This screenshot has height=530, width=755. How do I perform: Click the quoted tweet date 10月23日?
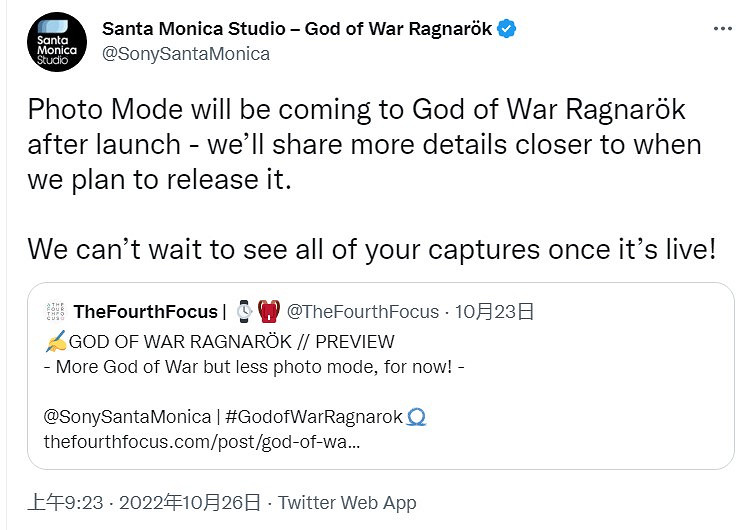[494, 312]
